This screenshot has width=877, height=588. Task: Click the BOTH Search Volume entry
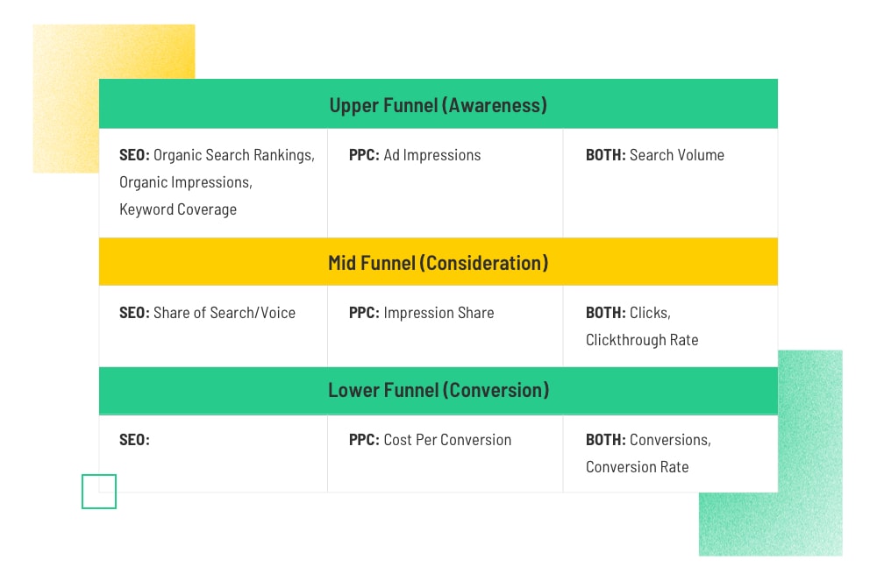click(x=654, y=155)
